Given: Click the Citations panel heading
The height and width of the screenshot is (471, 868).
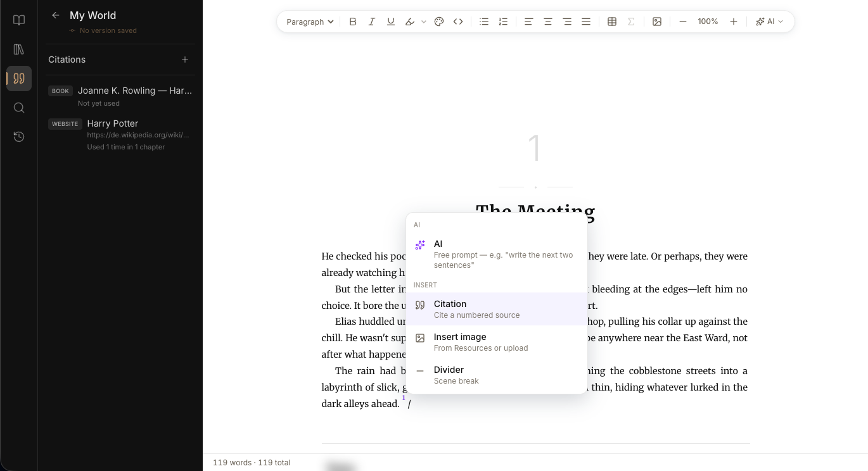Looking at the screenshot, I should pos(67,60).
